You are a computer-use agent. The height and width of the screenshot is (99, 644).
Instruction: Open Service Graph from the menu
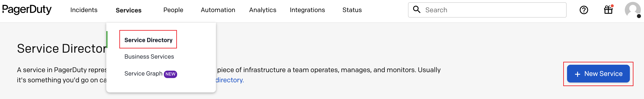(x=143, y=74)
